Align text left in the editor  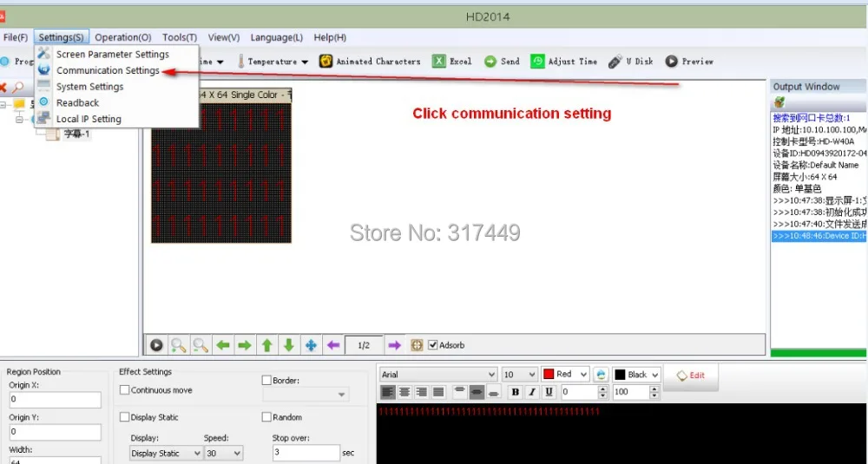point(388,392)
